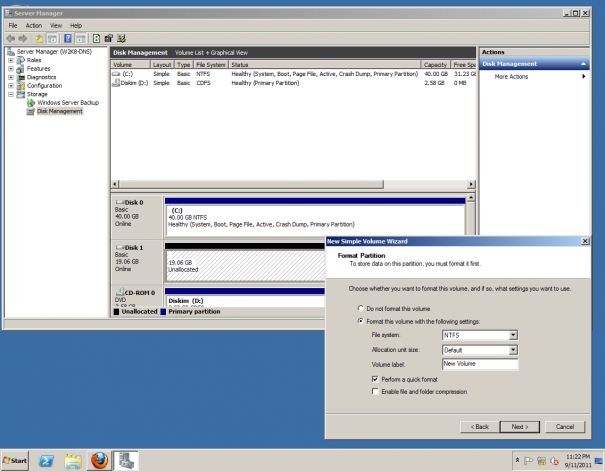Click the (C:) drive icon in volume list

click(x=116, y=74)
